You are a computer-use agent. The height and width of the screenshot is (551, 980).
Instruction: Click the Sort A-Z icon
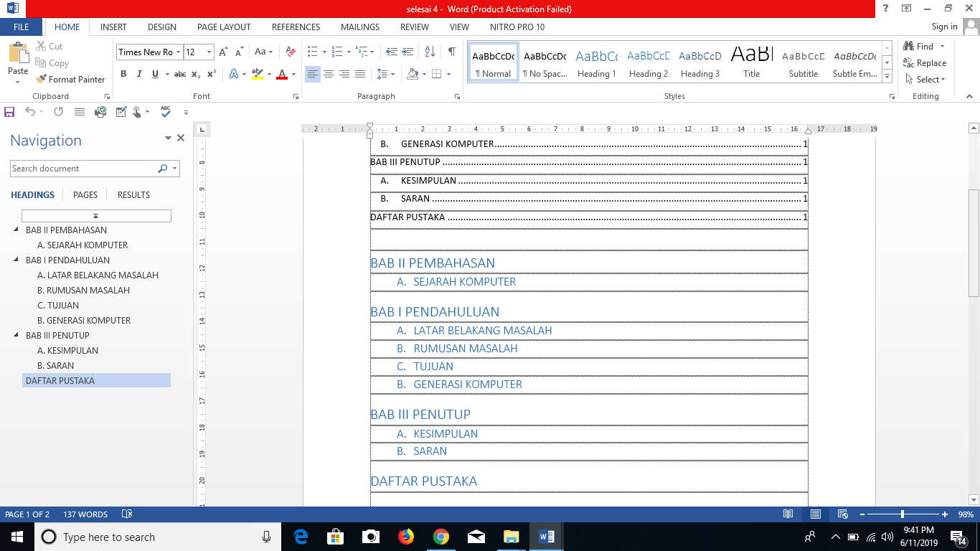pos(430,52)
